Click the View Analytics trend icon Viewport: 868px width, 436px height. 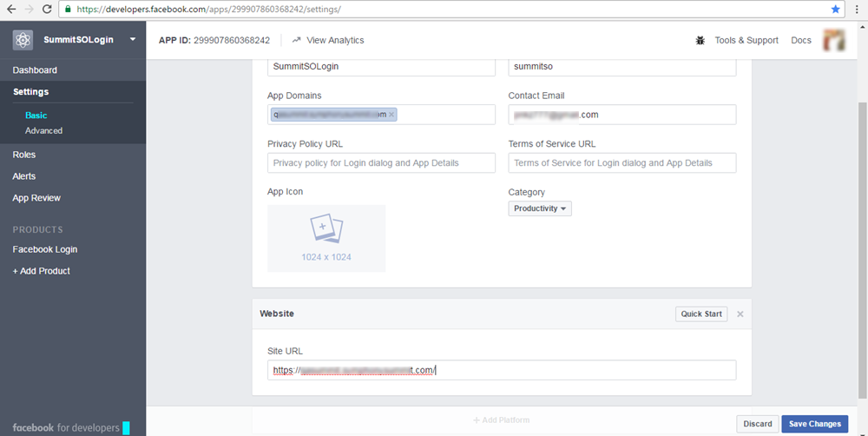pyautogui.click(x=297, y=40)
